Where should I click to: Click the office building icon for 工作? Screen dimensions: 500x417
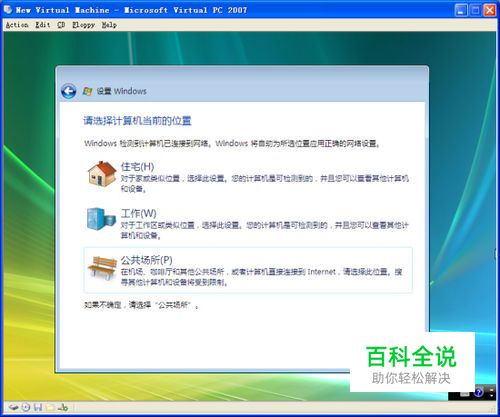[x=101, y=219]
